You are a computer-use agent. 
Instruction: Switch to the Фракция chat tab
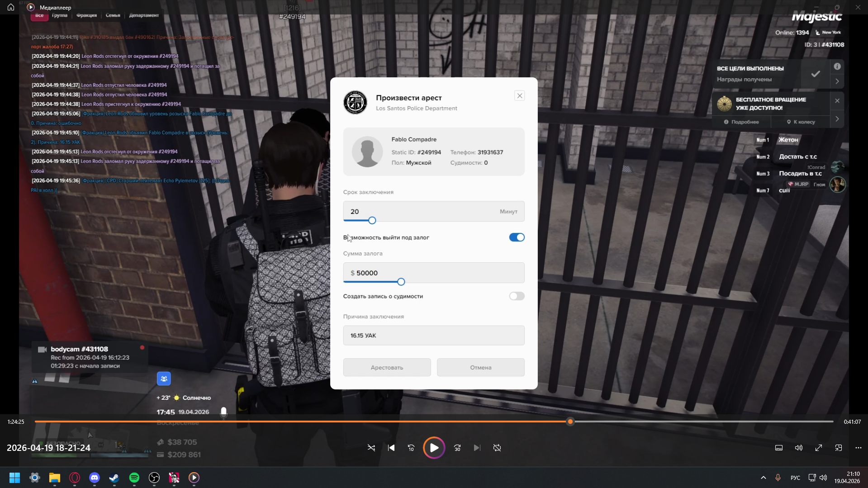click(x=86, y=15)
